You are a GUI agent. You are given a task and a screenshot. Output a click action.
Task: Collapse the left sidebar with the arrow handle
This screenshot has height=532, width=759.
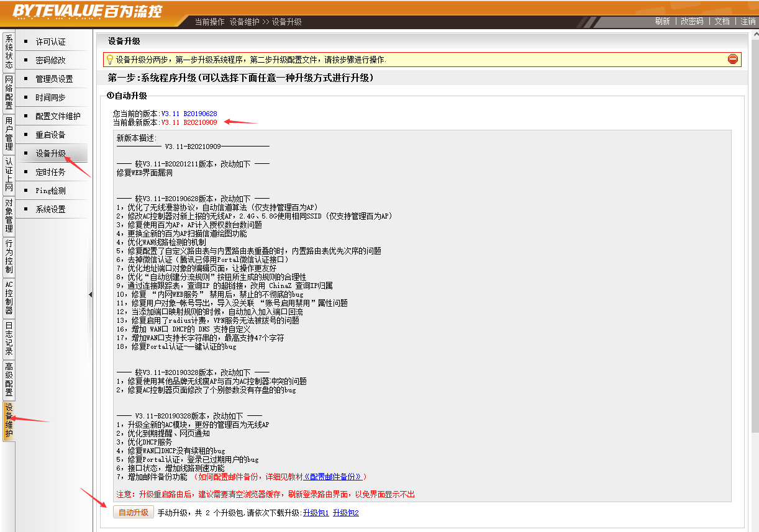tap(90, 294)
